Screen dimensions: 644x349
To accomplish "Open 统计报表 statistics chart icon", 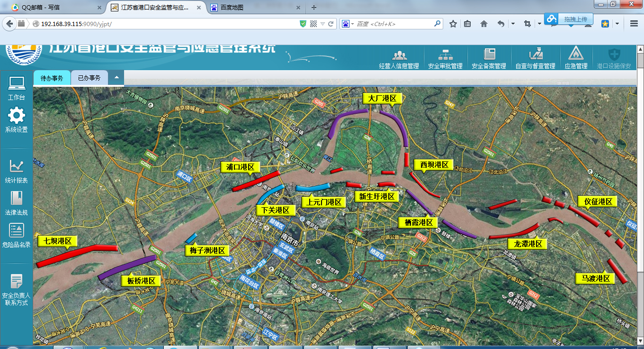I will (16, 166).
